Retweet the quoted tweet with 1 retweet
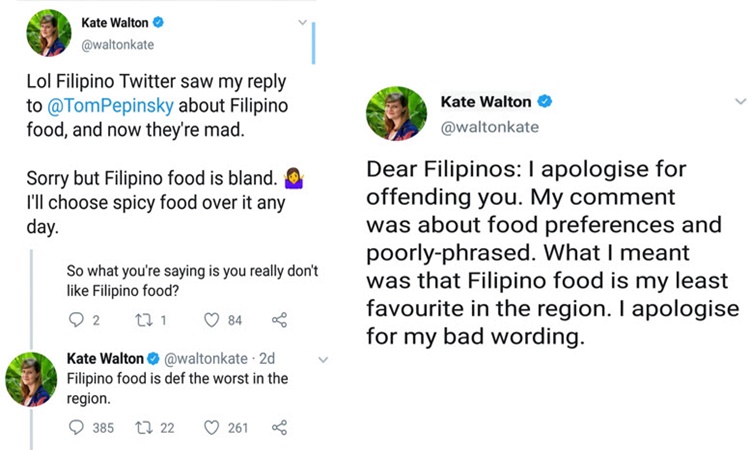The image size is (750, 450). [x=142, y=320]
